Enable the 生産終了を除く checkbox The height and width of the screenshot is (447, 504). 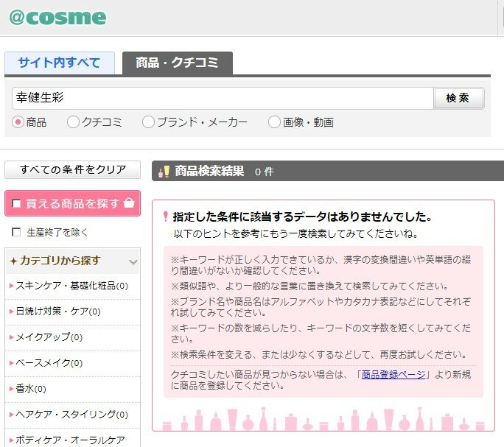(x=16, y=233)
